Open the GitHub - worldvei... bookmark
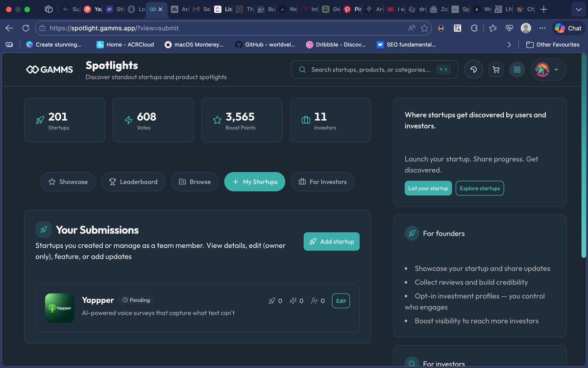 (265, 44)
